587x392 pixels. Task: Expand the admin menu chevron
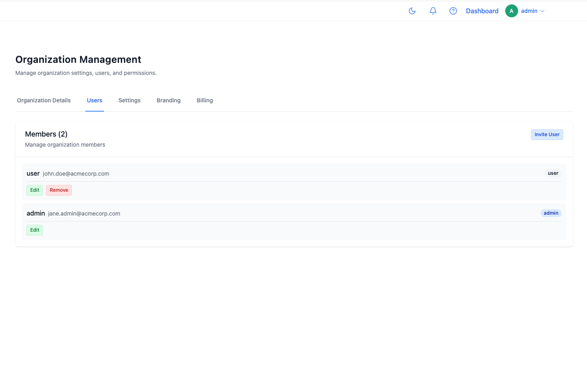pyautogui.click(x=542, y=11)
